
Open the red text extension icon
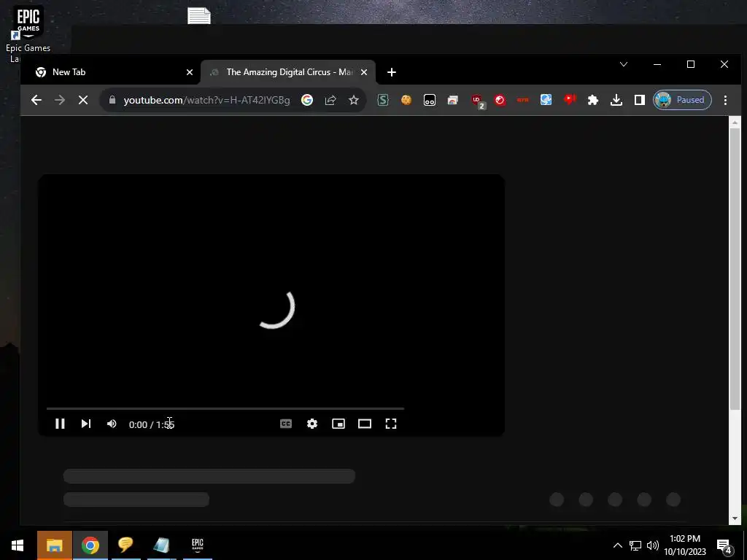pos(522,99)
